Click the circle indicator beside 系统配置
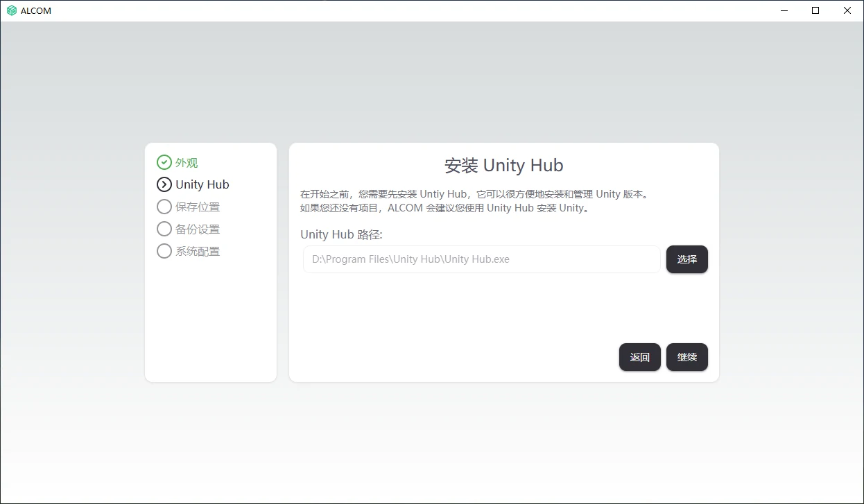 [x=164, y=251]
